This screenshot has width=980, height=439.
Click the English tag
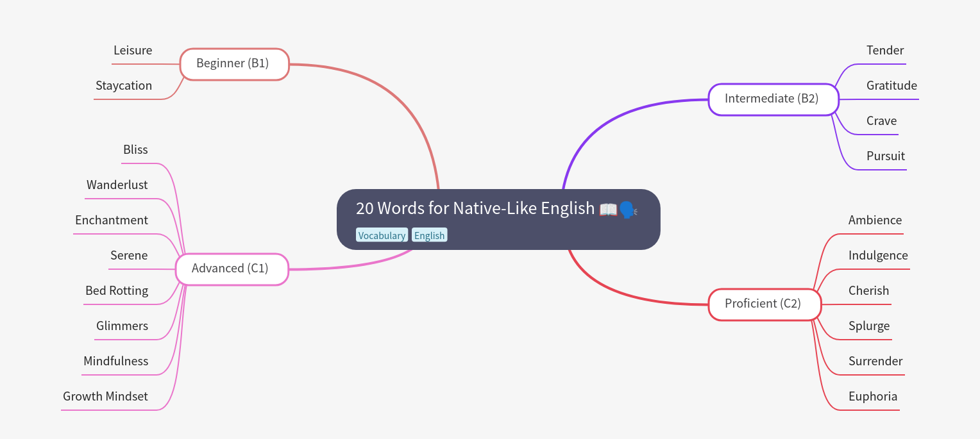(429, 235)
